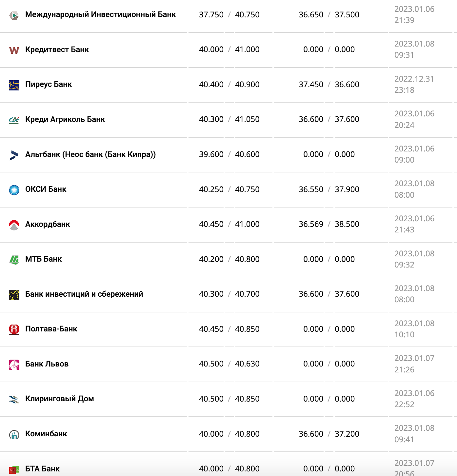Click the Креди Агриколь Банк logo
This screenshot has width=457, height=476.
click(14, 120)
